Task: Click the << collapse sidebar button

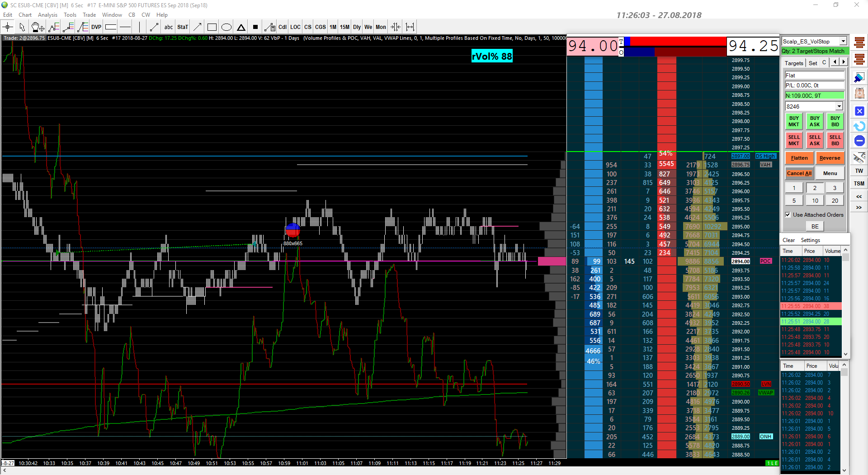Action: pyautogui.click(x=859, y=196)
